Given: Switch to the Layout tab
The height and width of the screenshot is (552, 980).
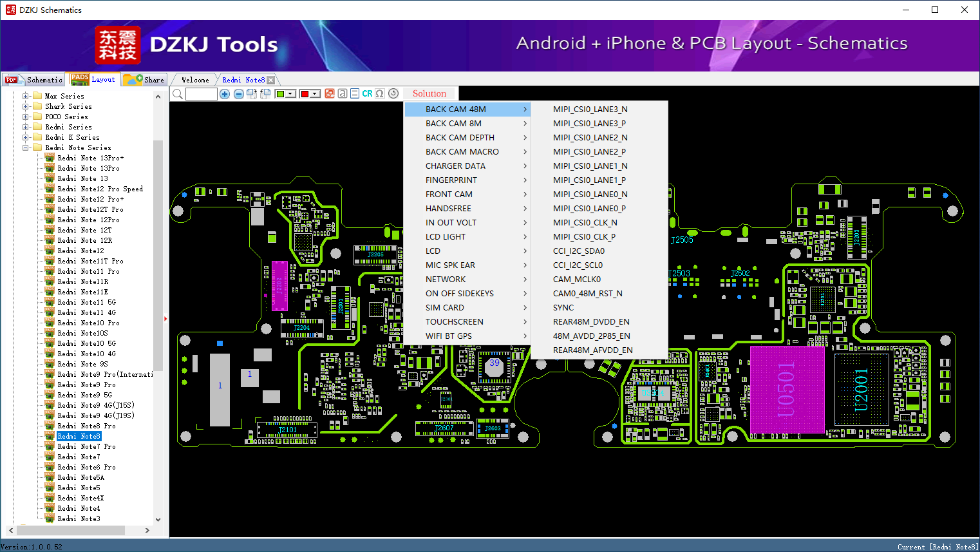Looking at the screenshot, I should tap(93, 79).
